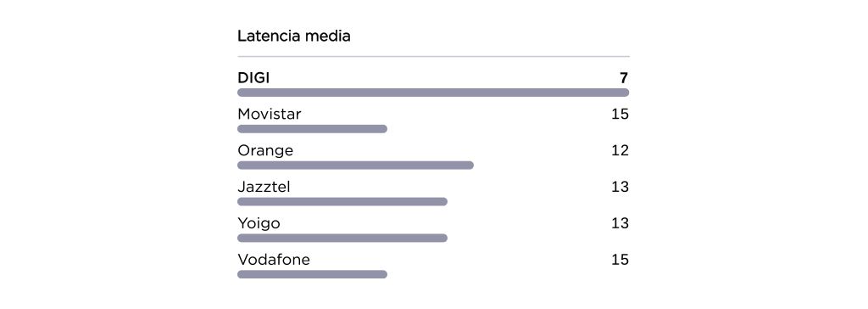Viewport: 868px width, 309px height.
Task: Click Orange's latency value 12
Action: 620,151
